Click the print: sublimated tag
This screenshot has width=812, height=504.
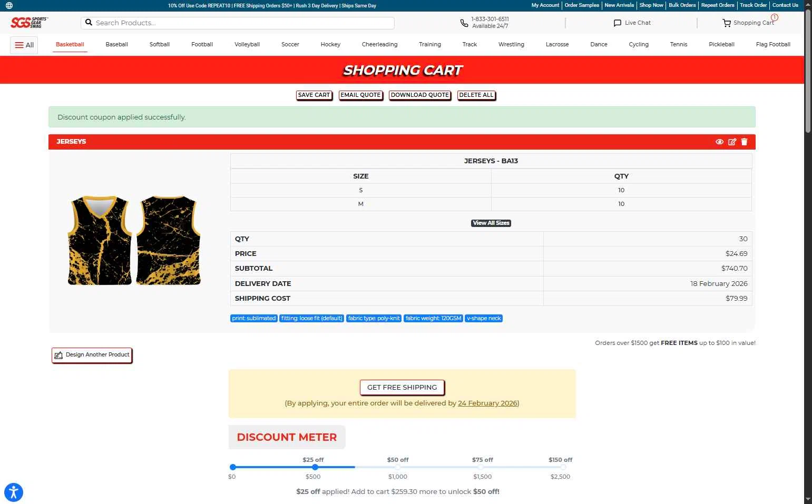point(254,319)
